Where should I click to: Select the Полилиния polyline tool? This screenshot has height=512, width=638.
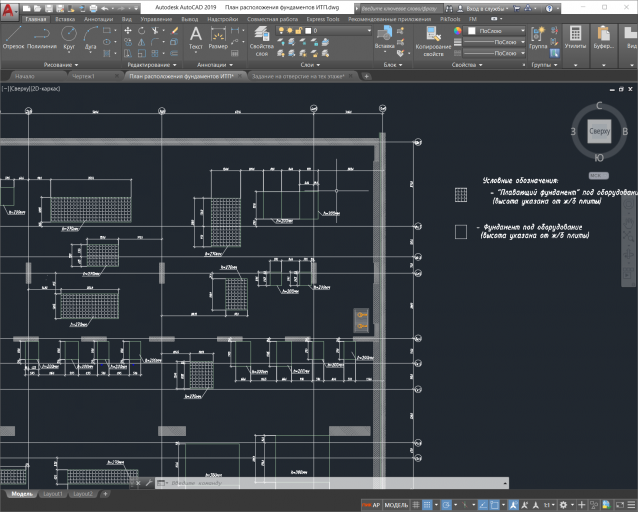pos(42,37)
